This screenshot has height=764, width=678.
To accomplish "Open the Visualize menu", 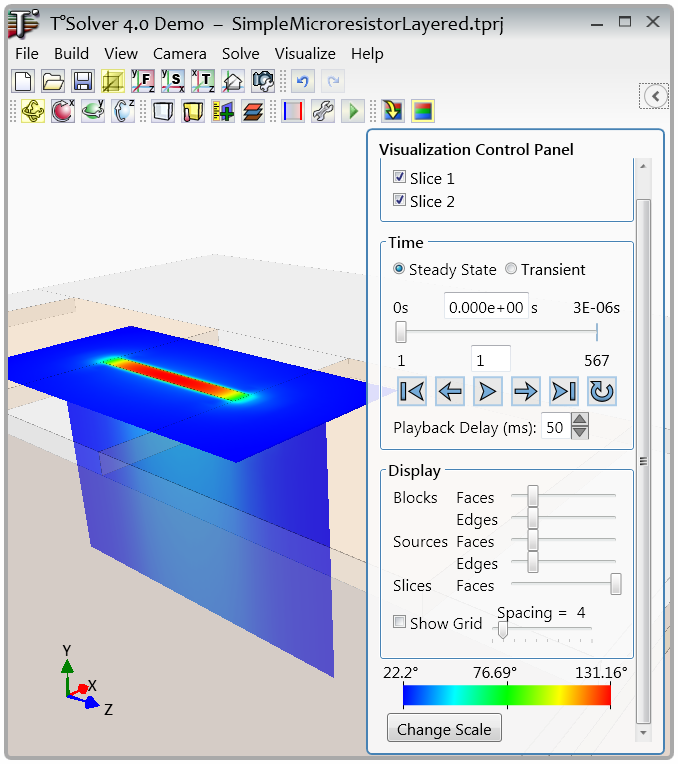I will click(305, 54).
